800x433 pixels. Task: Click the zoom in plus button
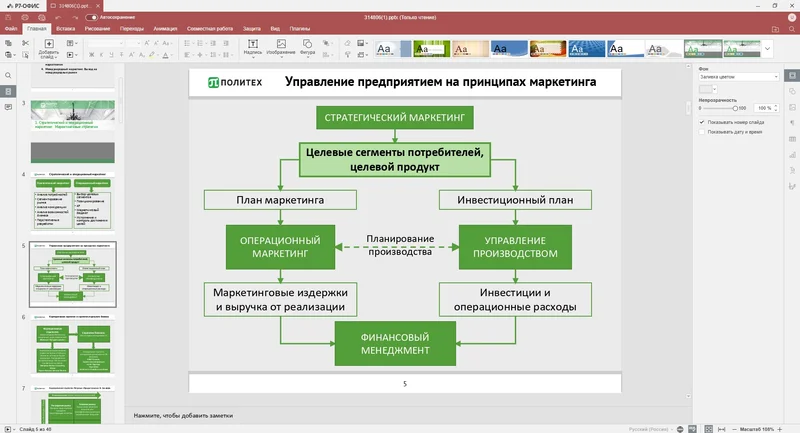coord(780,429)
